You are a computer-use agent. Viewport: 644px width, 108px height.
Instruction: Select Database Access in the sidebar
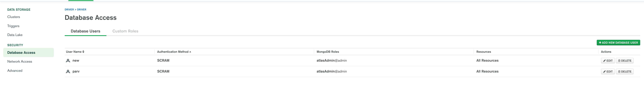[21, 52]
